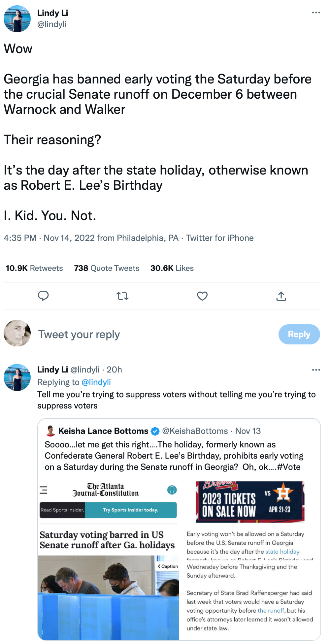Viewport: 330px width, 644px height.
Task: Open the options menu on the 20h reply
Action: (316, 370)
